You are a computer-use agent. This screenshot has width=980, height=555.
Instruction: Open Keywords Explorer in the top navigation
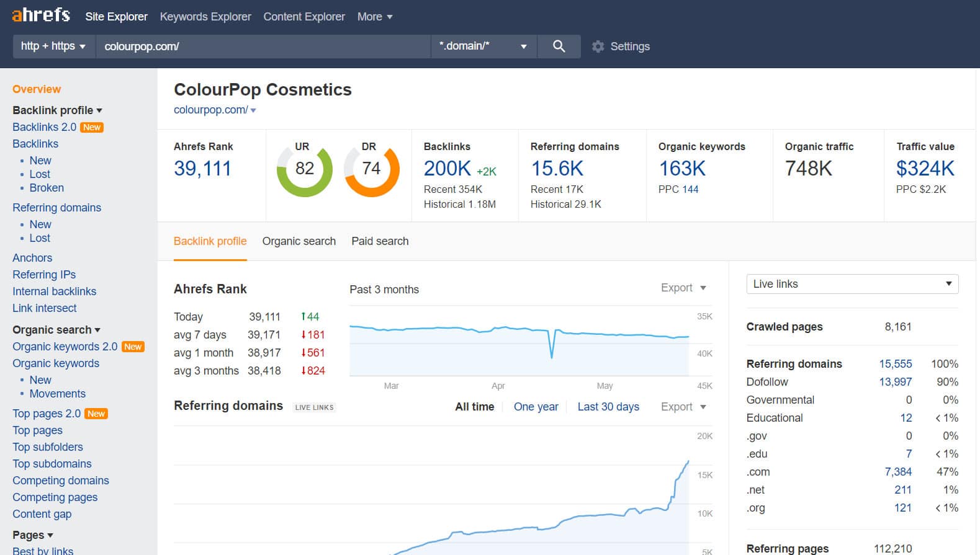click(205, 17)
